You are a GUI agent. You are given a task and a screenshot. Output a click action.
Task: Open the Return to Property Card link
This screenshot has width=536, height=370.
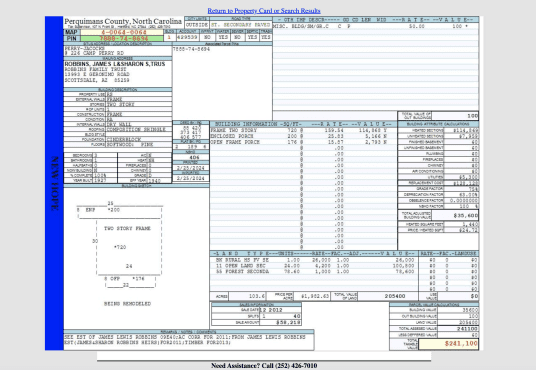pyautogui.click(x=264, y=11)
